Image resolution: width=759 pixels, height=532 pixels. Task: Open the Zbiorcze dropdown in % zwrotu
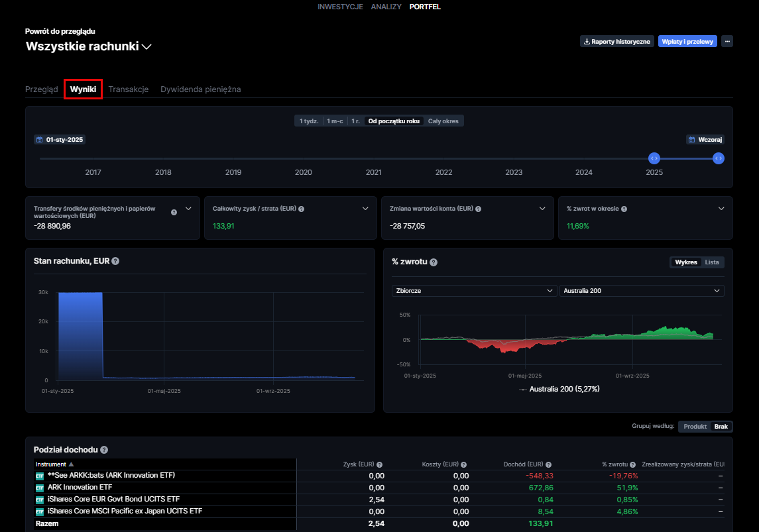pyautogui.click(x=473, y=291)
